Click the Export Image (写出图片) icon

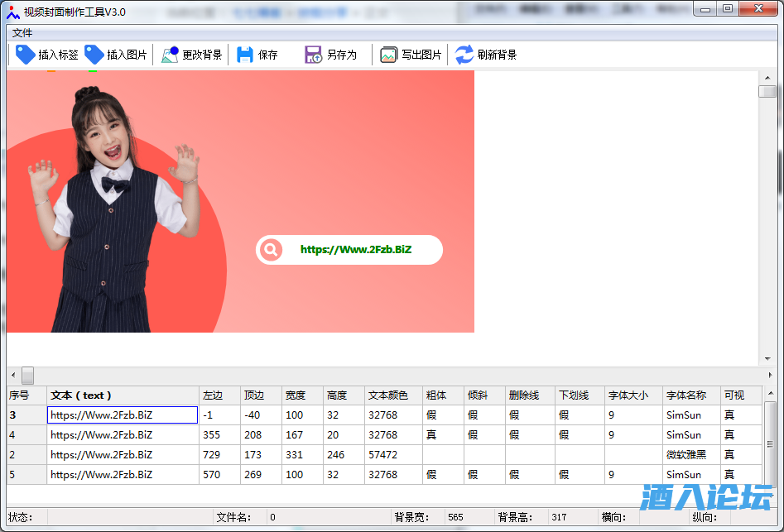click(x=388, y=55)
